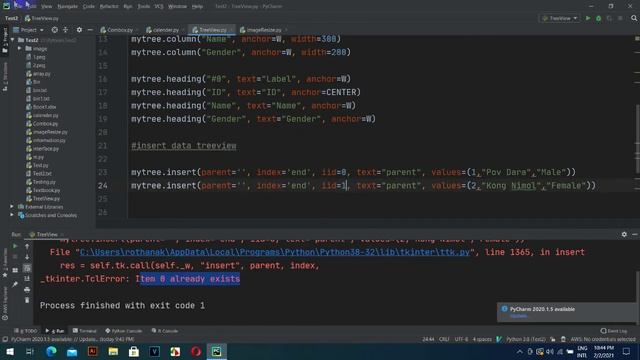This screenshot has height=360, width=640.
Task: Rerun TreeView from Run panel play icon
Action: click(15, 247)
